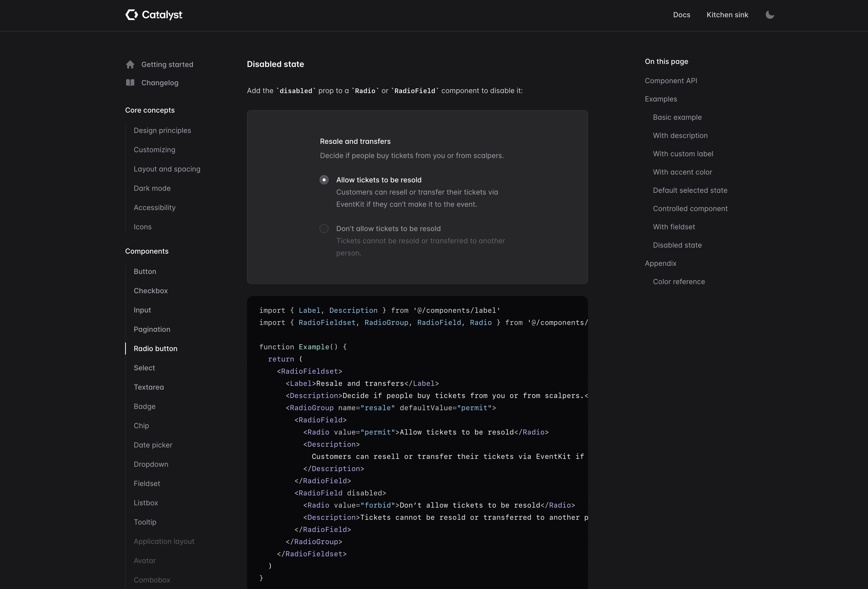This screenshot has height=589, width=868.
Task: Open Avatar component page
Action: (145, 561)
